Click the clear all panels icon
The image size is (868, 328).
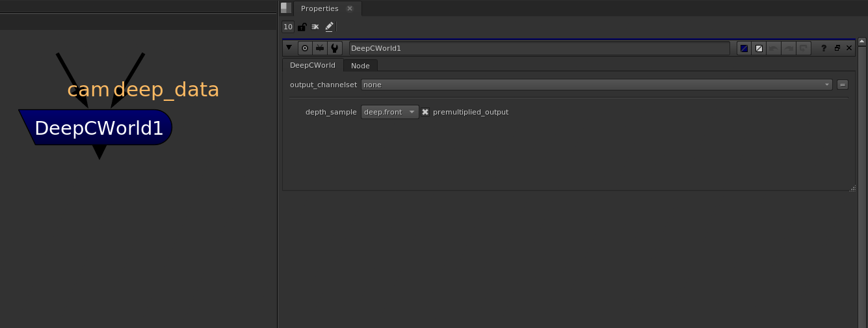[x=315, y=27]
